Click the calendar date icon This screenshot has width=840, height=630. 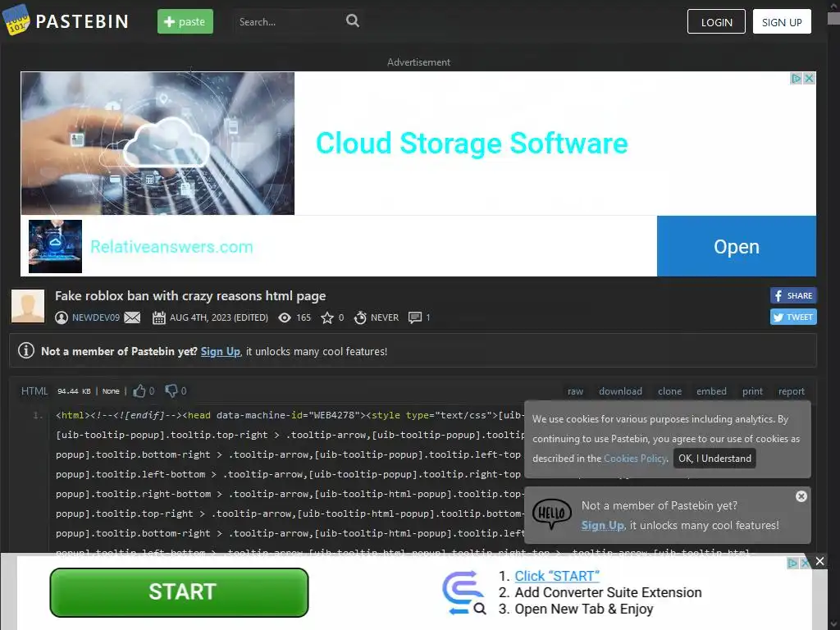158,317
